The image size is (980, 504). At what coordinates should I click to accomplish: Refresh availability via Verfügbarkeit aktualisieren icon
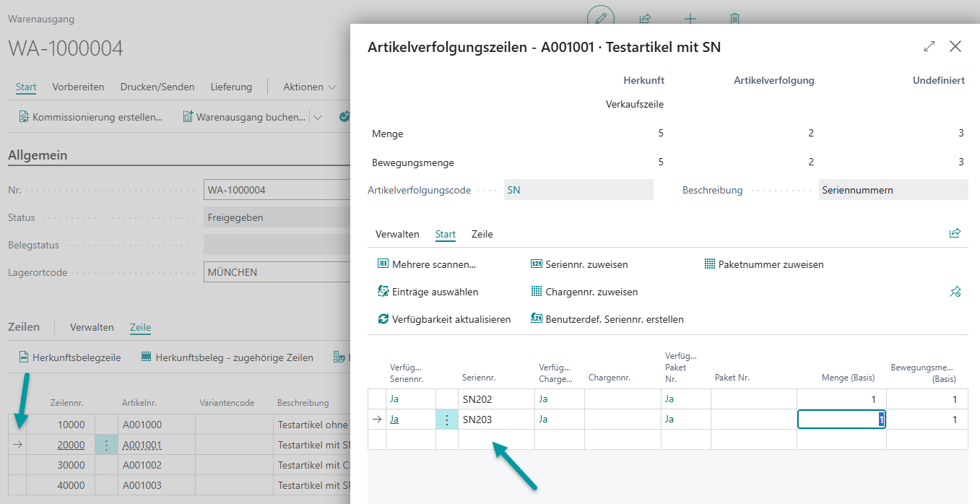click(x=383, y=318)
